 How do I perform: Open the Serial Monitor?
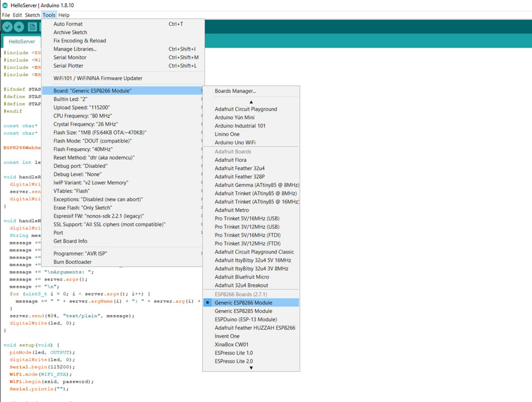point(123,58)
